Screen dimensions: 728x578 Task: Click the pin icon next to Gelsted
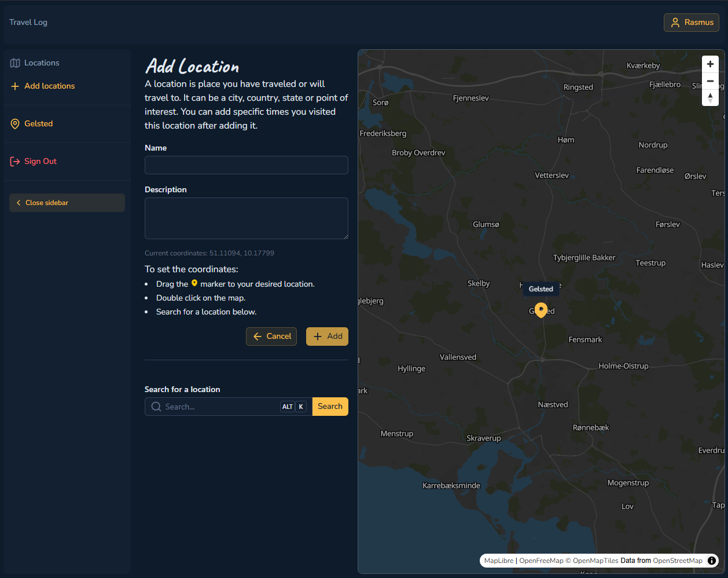15,123
